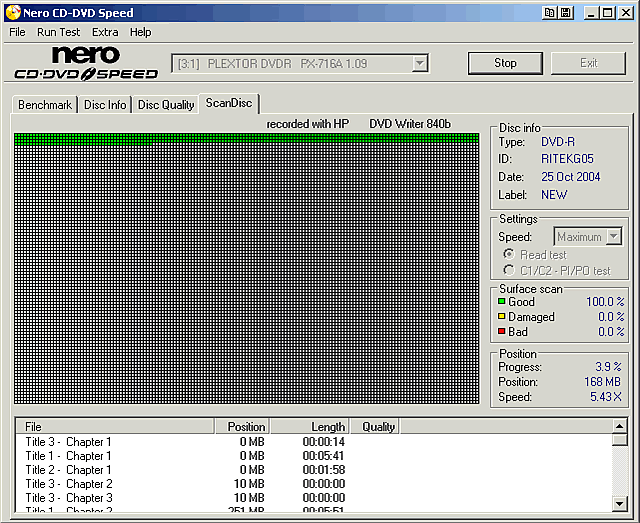
Task: Select the C1/C2 - PI/PO test option
Action: pos(508,270)
